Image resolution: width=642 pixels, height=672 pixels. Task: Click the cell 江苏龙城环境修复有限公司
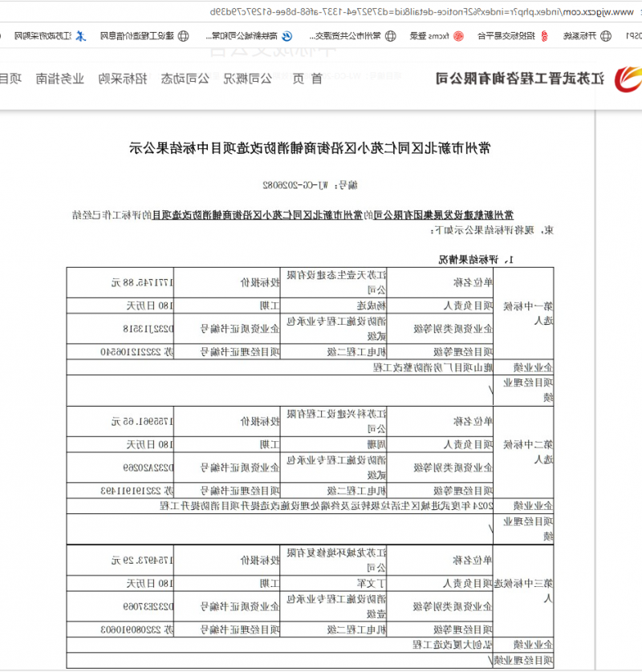coord(334,561)
